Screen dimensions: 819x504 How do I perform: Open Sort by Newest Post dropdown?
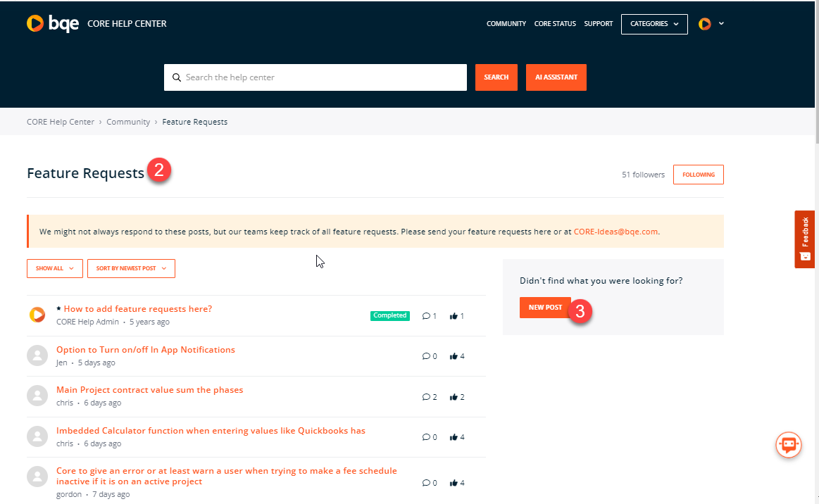[x=131, y=268]
